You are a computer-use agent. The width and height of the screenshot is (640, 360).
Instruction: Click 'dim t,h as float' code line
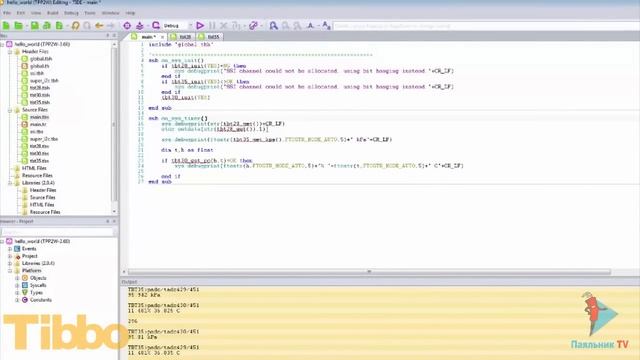click(x=187, y=150)
